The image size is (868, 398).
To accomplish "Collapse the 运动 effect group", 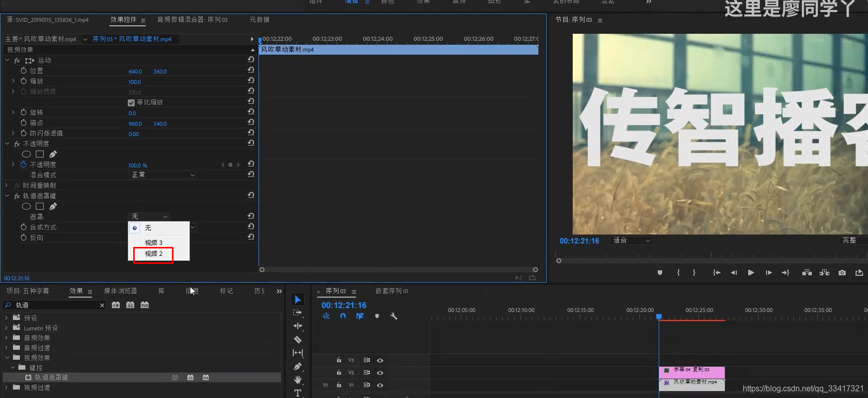I will pos(7,60).
